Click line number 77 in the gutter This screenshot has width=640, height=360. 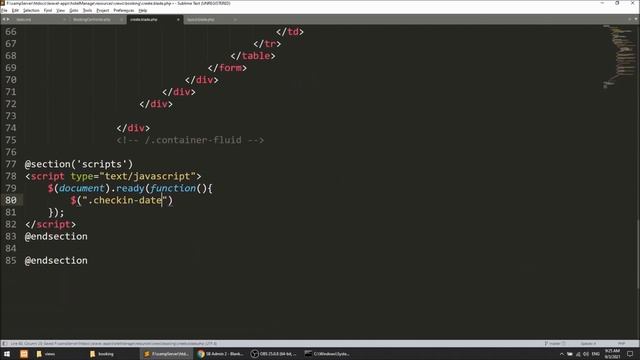point(11,164)
